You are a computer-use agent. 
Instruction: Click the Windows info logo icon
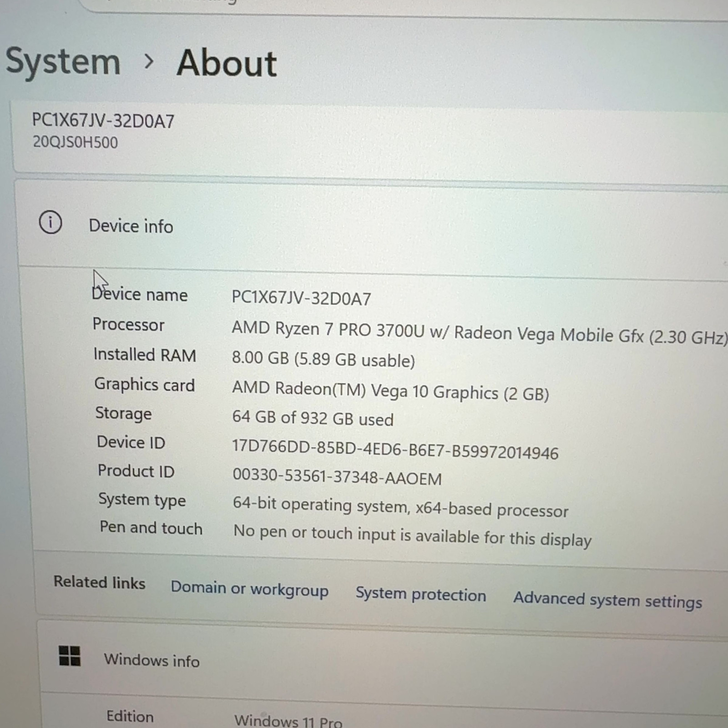(x=70, y=656)
